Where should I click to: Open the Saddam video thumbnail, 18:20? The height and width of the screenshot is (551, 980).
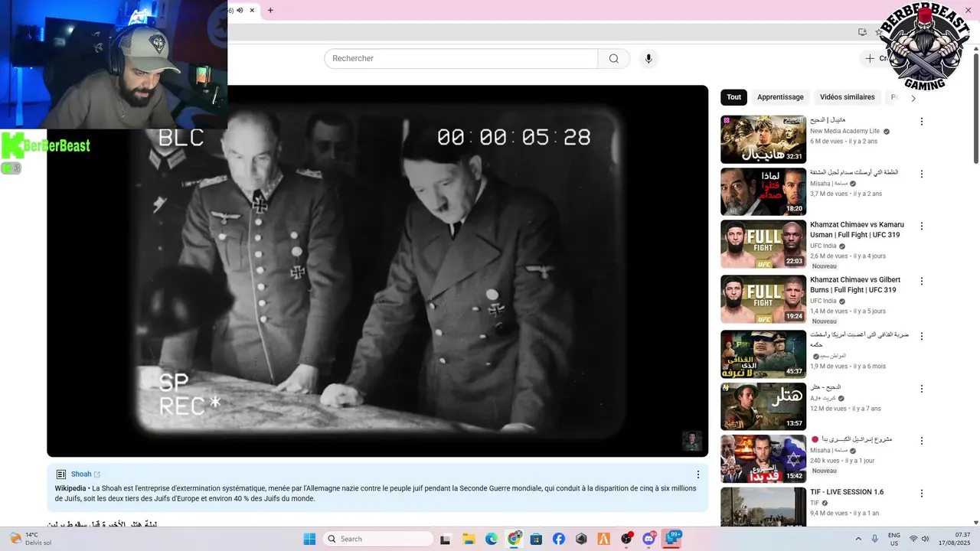(763, 191)
